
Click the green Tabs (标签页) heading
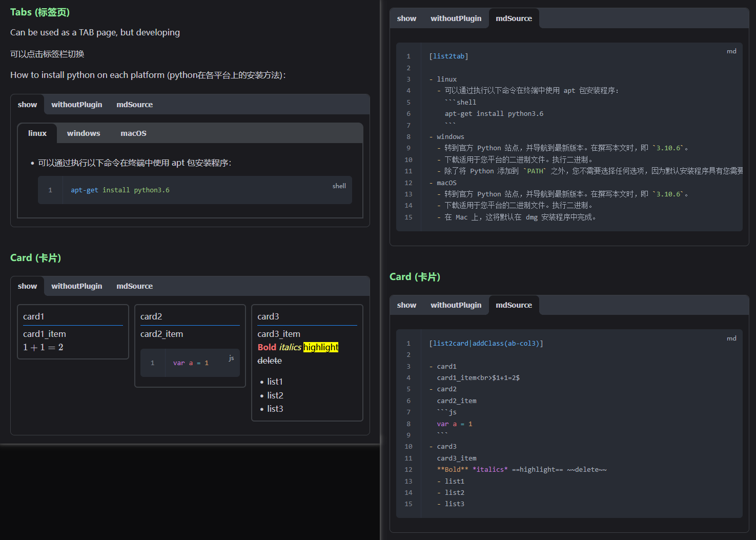[x=40, y=12]
